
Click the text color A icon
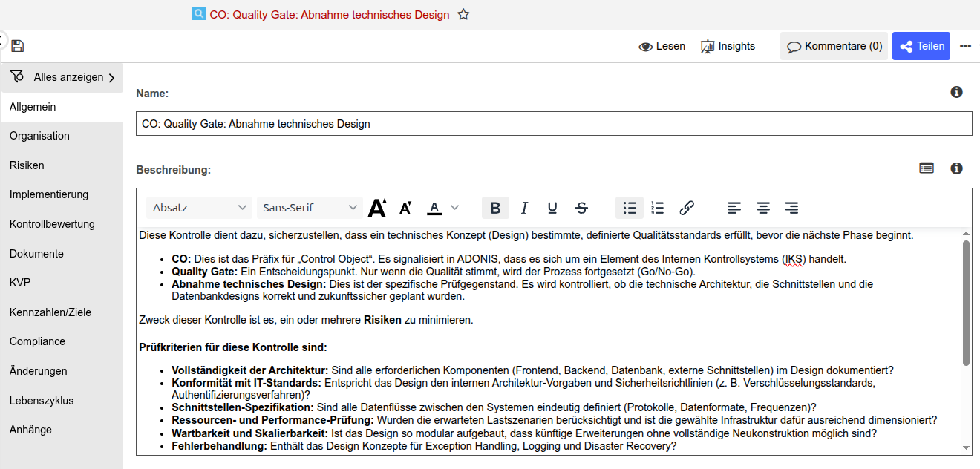pyautogui.click(x=434, y=208)
